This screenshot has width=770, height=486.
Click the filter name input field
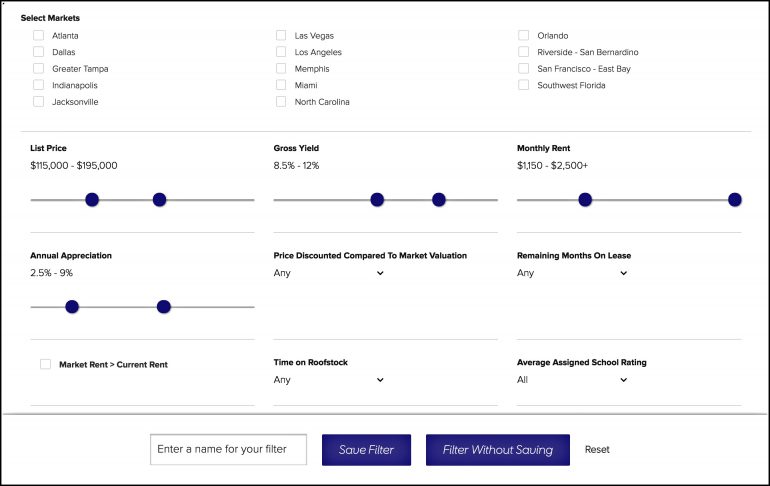(x=228, y=449)
